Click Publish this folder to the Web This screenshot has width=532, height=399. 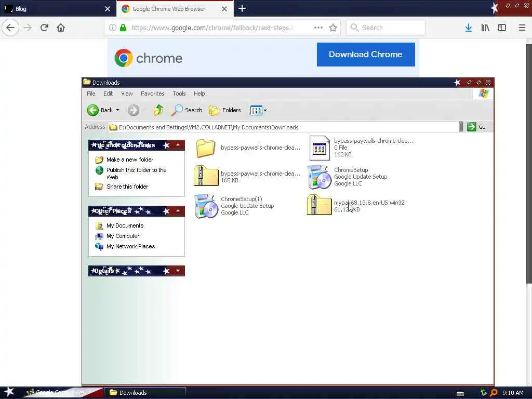pyautogui.click(x=137, y=174)
